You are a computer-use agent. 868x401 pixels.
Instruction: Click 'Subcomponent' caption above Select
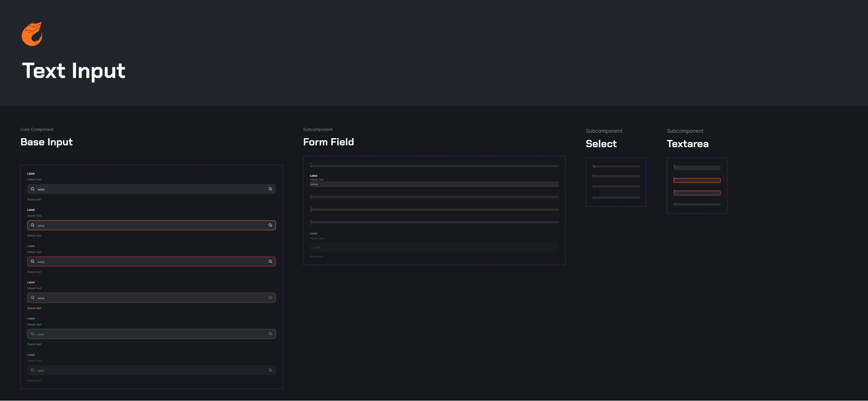[604, 131]
